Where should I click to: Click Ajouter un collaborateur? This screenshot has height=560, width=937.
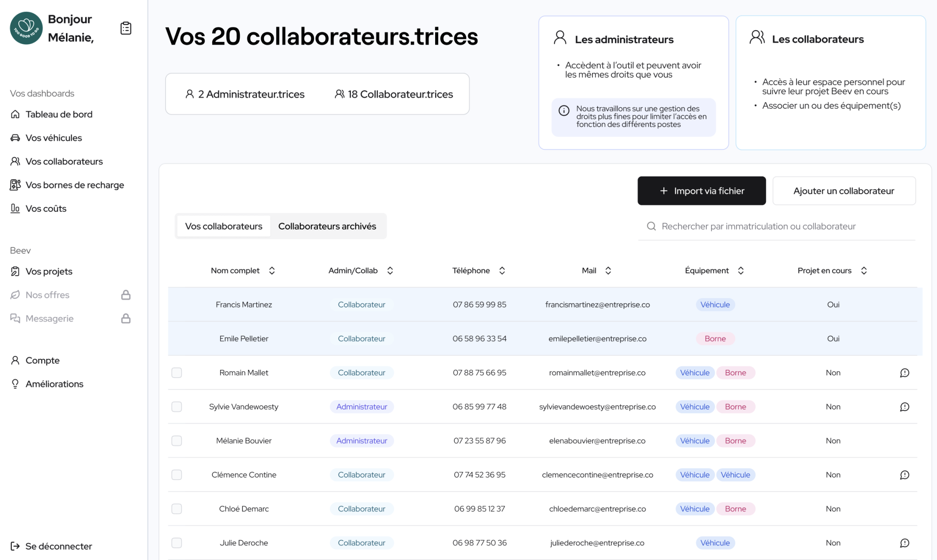point(844,191)
